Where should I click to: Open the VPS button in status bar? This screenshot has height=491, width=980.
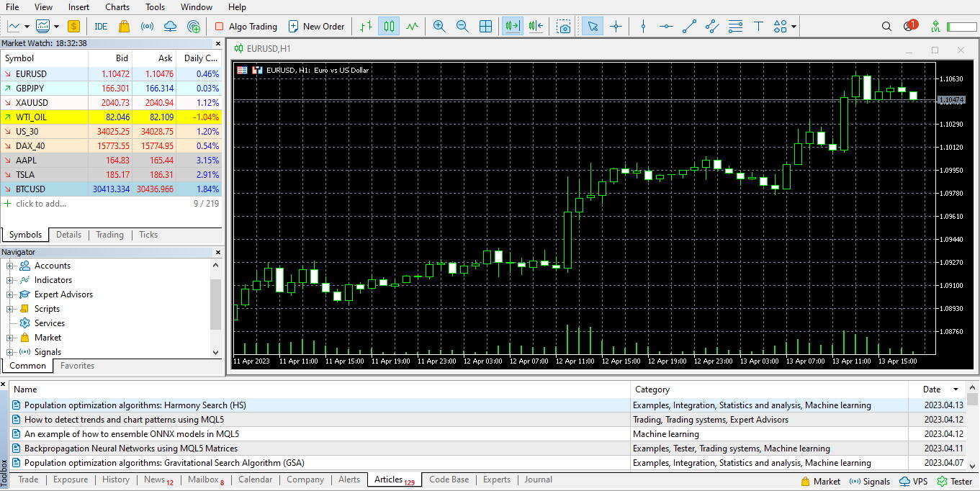(x=912, y=482)
